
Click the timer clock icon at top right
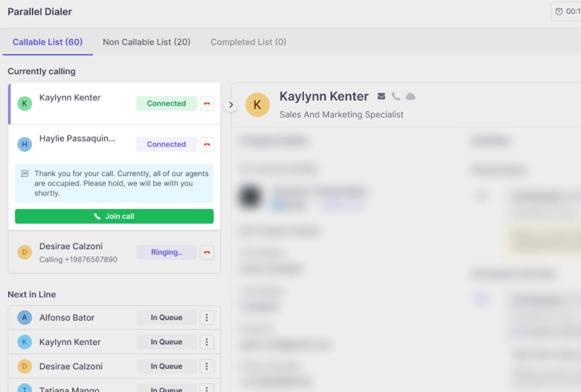point(559,12)
